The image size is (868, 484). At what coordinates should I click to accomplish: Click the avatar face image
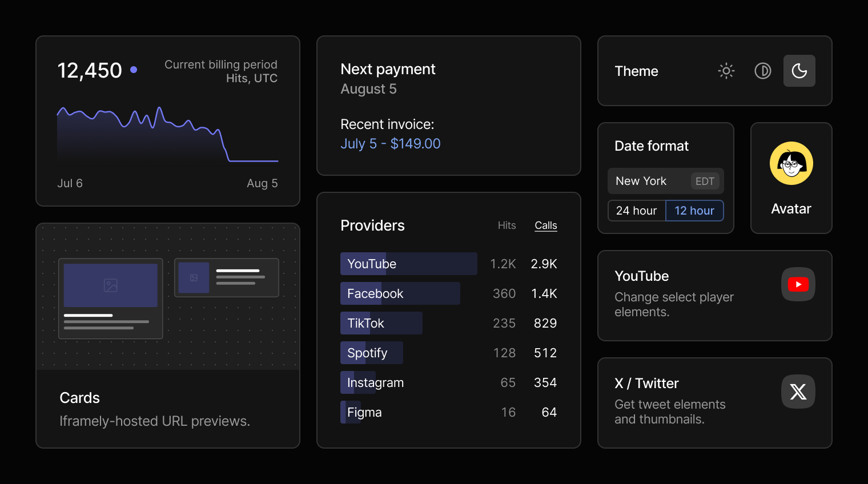(791, 163)
